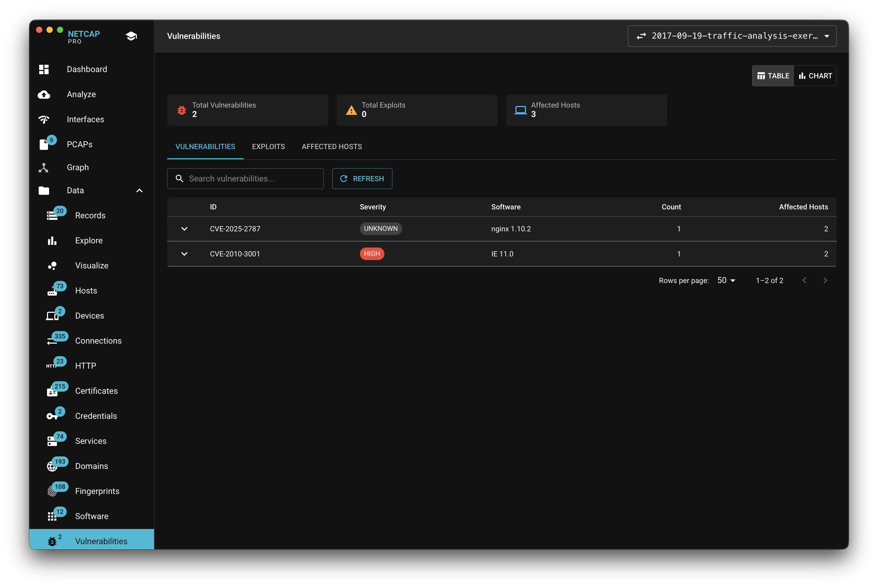The image size is (878, 588).
Task: Open Dashboard from sidebar label
Action: pyautogui.click(x=87, y=69)
